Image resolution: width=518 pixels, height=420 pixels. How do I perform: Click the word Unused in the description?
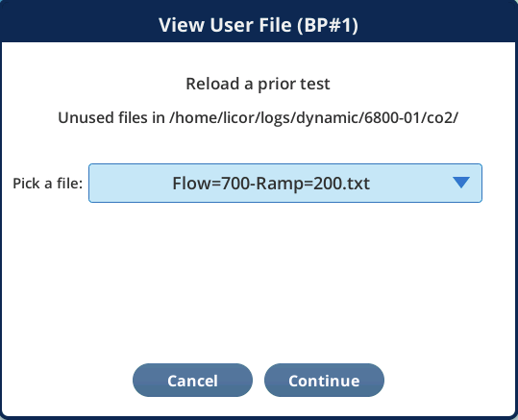85,117
